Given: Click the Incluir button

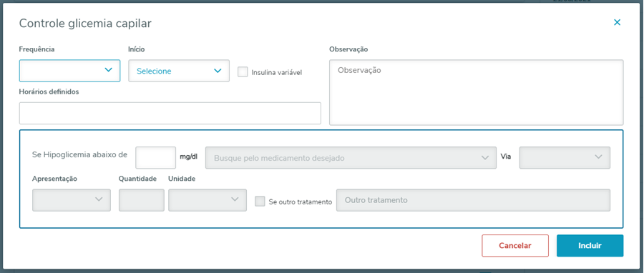Looking at the screenshot, I should (590, 246).
